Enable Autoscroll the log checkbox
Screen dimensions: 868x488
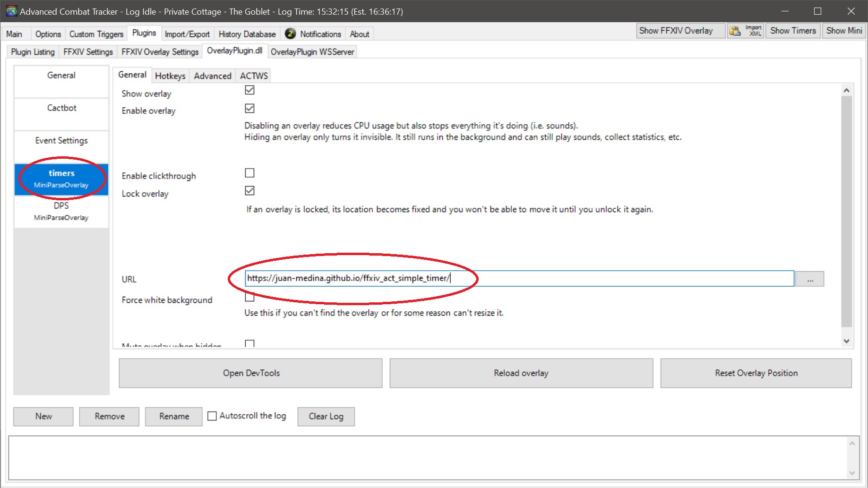click(212, 416)
